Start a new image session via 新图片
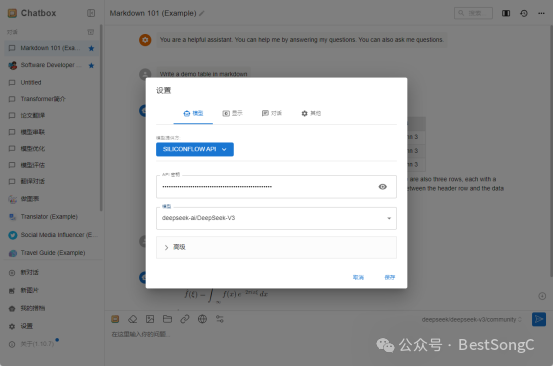Screen dimensions: 553x367 (51, 290)
